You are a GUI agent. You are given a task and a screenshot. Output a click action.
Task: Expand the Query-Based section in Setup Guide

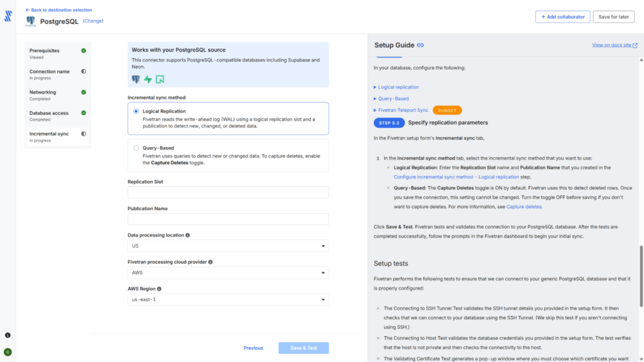[x=391, y=99]
